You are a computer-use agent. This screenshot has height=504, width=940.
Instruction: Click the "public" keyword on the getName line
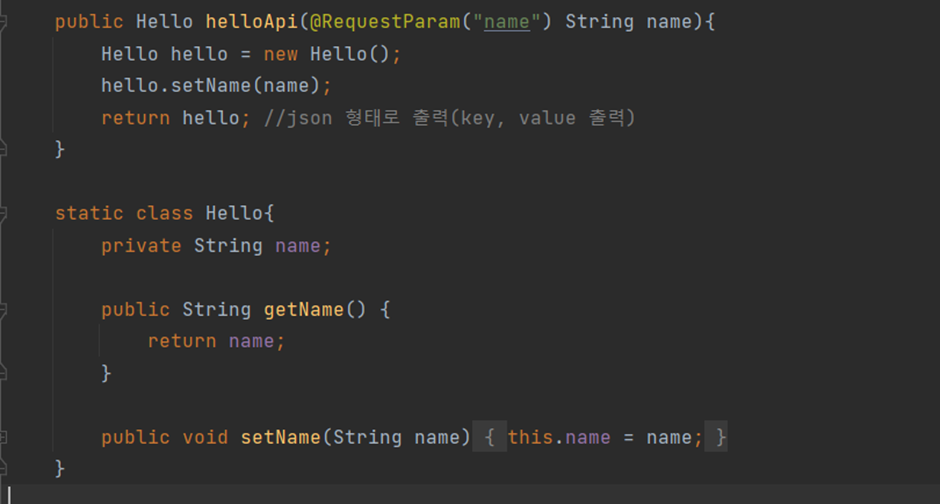(135, 310)
